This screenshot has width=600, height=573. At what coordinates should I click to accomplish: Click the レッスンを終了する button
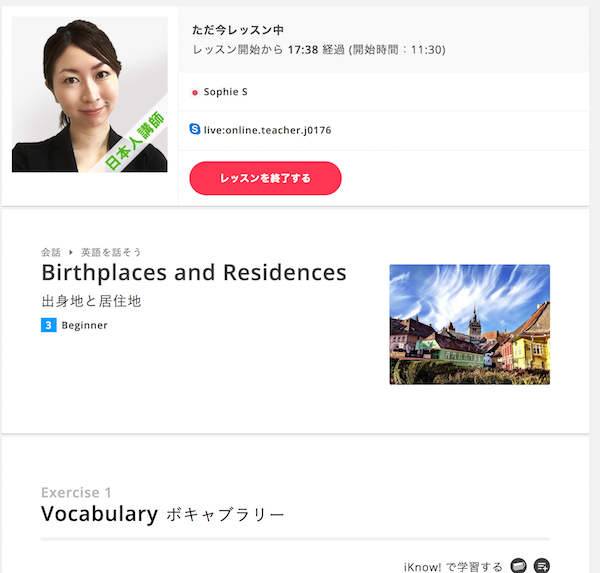pos(265,178)
